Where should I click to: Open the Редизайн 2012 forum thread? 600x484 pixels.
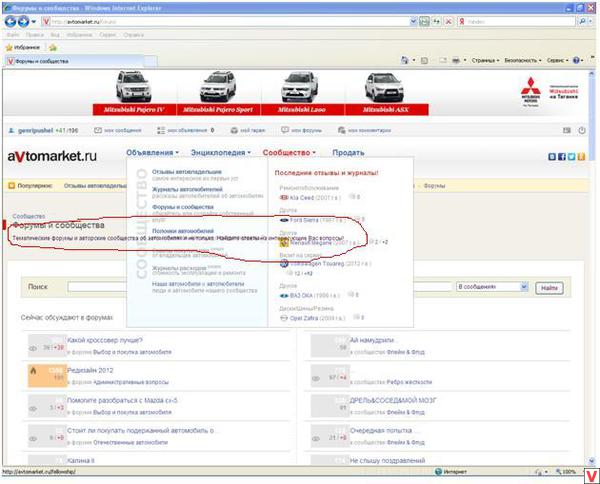tap(90, 370)
